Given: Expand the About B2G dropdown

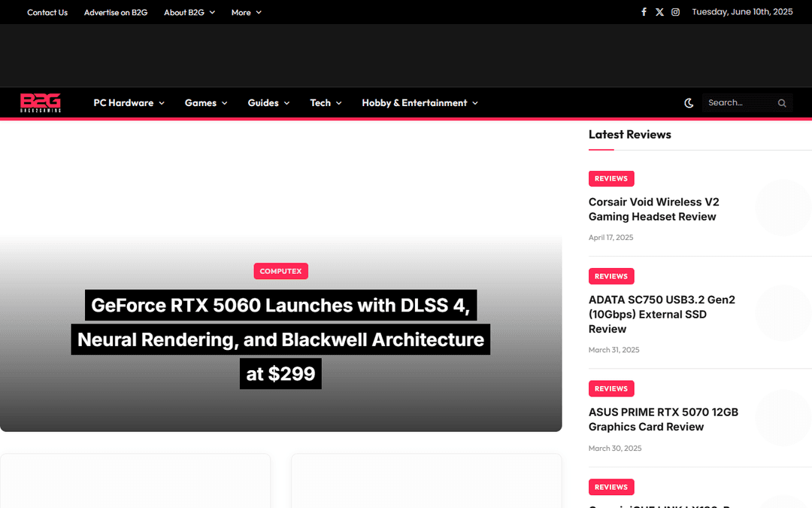Looking at the screenshot, I should point(189,13).
